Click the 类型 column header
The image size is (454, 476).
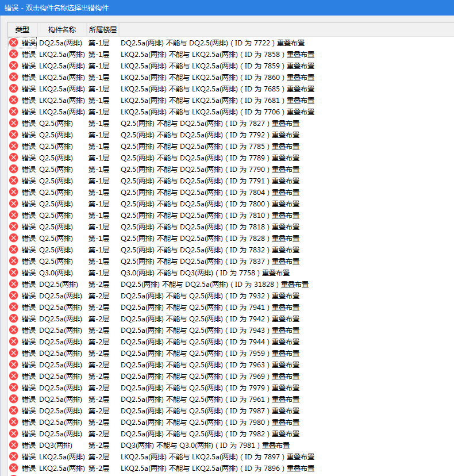coord(22,29)
